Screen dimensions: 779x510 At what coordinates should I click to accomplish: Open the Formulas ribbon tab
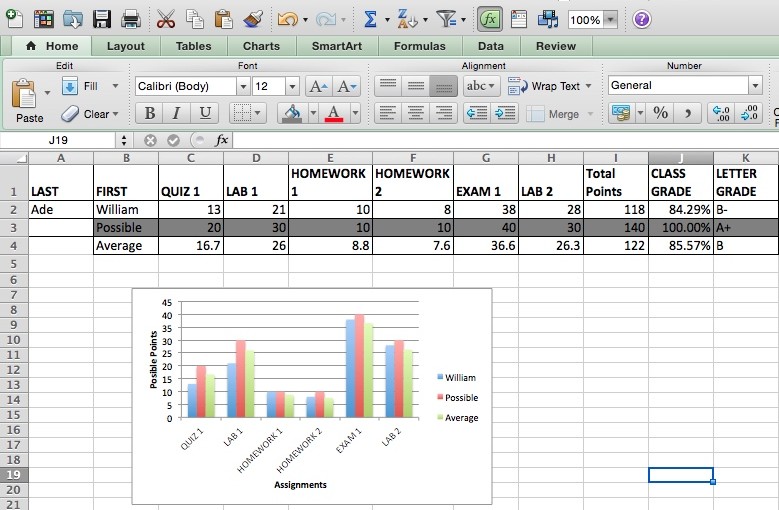(x=419, y=46)
